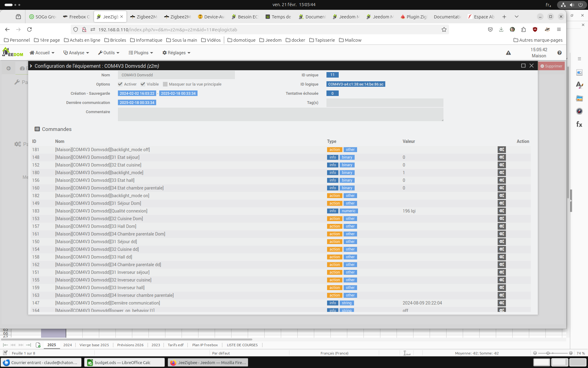This screenshot has height=368, width=588.
Task: Expand the Plugins dropdown menu
Action: pos(141,53)
